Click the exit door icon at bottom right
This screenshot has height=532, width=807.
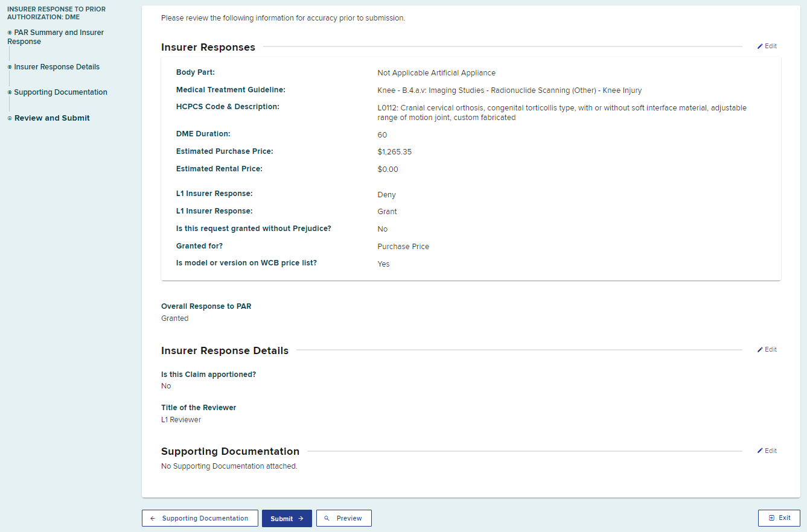point(771,518)
